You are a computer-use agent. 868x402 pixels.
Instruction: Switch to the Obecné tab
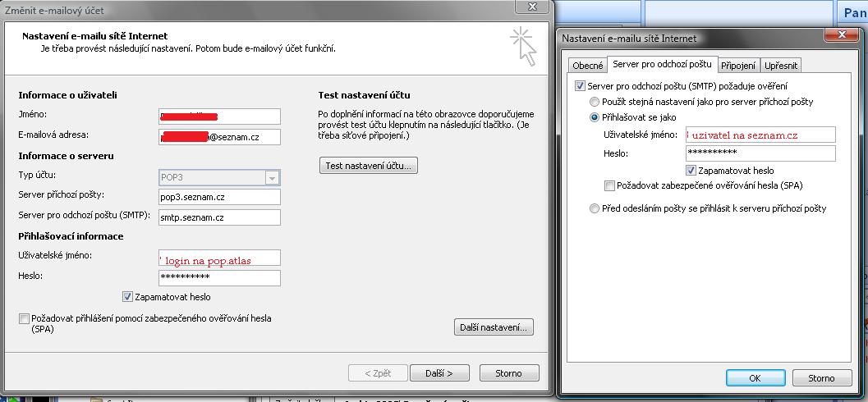click(x=588, y=66)
